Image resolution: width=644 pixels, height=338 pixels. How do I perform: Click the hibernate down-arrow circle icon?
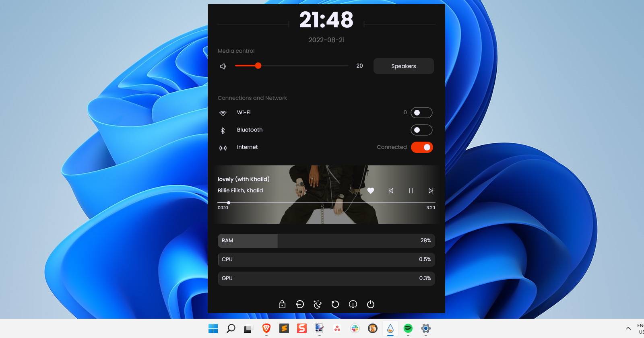click(x=353, y=304)
